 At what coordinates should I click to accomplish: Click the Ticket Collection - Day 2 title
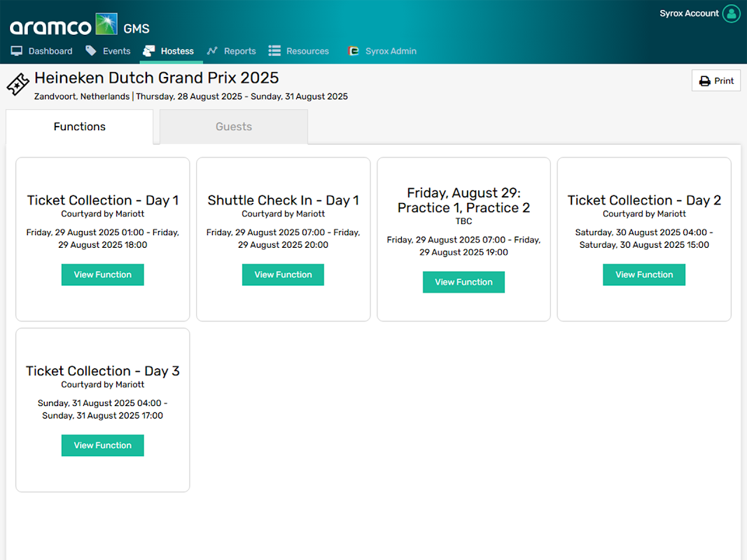point(644,200)
